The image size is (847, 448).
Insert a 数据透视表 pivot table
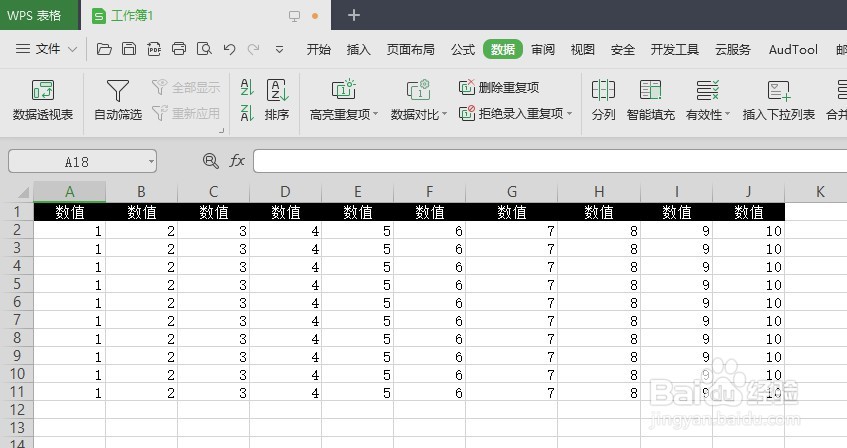(43, 100)
